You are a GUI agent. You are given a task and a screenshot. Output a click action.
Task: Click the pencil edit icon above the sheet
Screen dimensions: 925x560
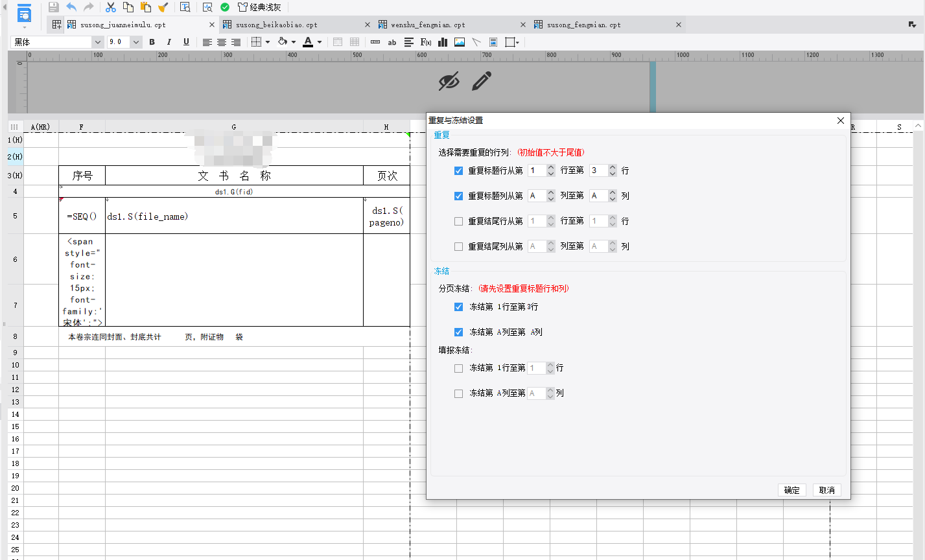482,81
